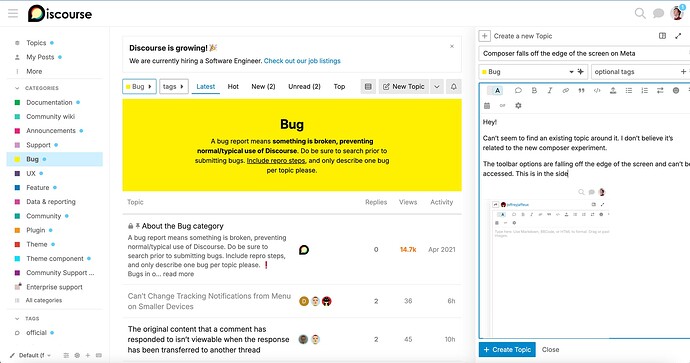This screenshot has width=690, height=363.
Task: Open the hamburger sidebar menu
Action: click(13, 13)
